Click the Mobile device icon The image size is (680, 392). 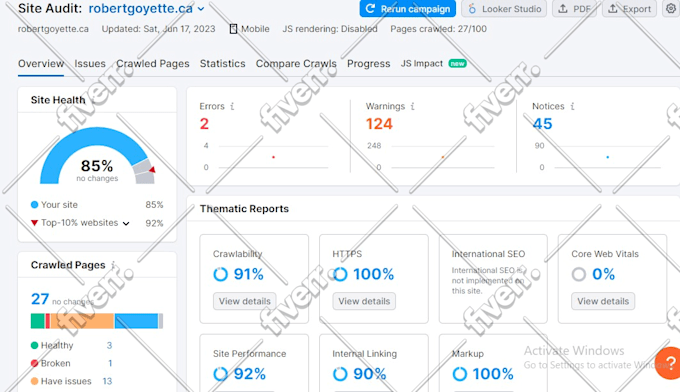tap(233, 29)
